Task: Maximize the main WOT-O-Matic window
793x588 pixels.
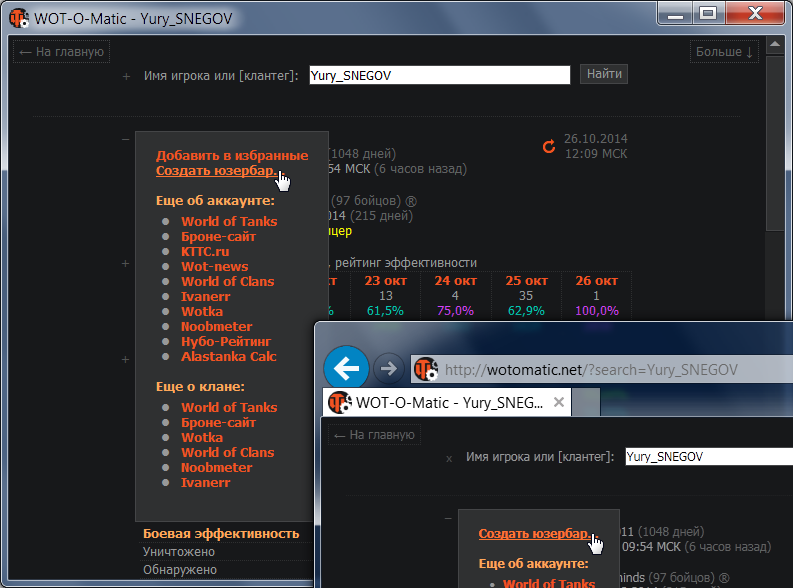Action: pyautogui.click(x=708, y=14)
